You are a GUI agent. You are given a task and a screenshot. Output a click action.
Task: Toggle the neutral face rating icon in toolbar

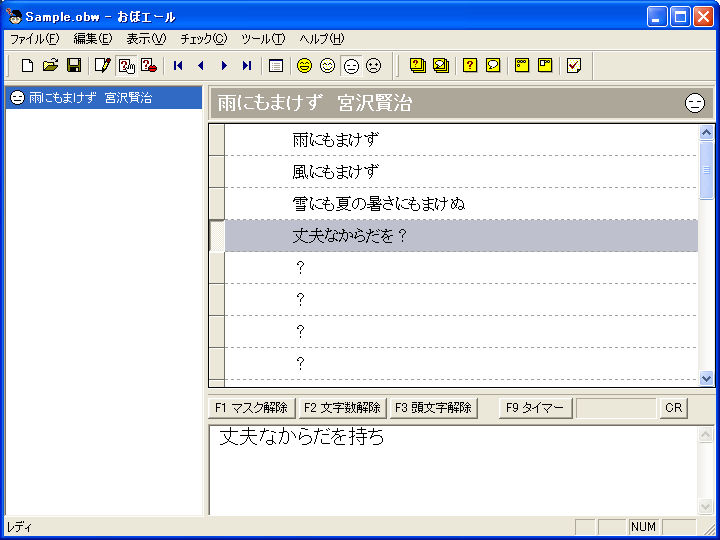coord(351,66)
